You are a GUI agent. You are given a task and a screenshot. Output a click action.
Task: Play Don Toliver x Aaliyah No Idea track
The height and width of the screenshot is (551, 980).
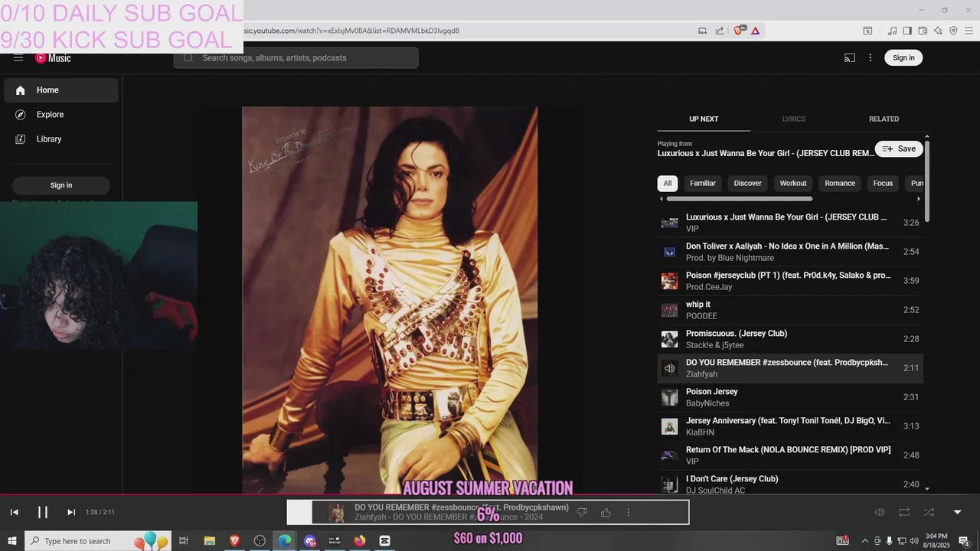[790, 252]
